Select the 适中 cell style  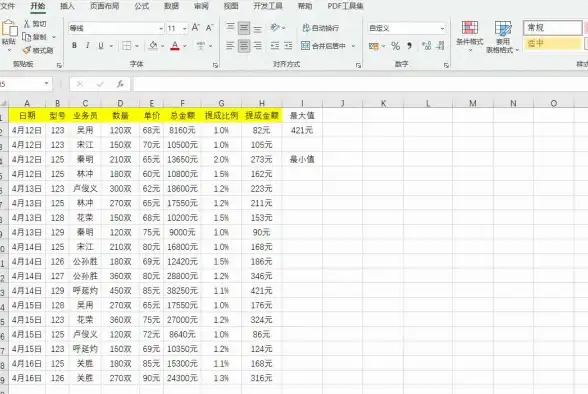pos(552,43)
